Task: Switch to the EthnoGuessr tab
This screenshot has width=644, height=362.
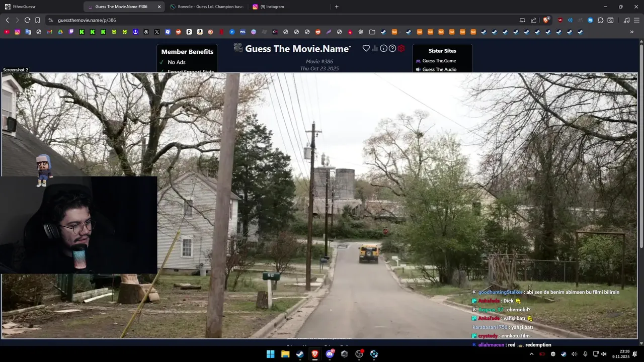Action: point(41,7)
